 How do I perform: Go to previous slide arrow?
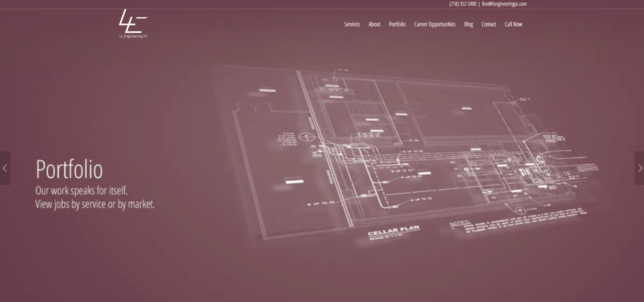click(x=5, y=168)
